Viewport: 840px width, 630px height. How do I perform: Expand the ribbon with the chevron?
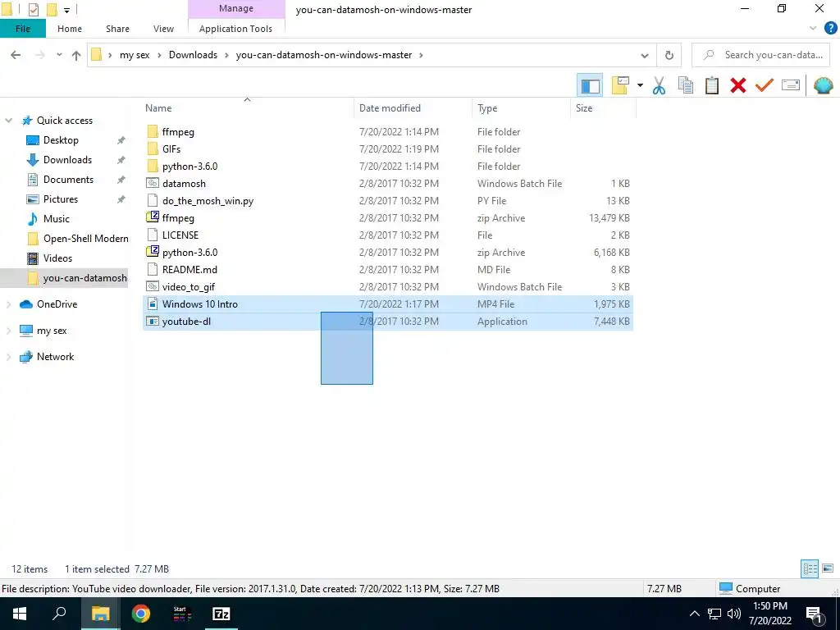813,29
